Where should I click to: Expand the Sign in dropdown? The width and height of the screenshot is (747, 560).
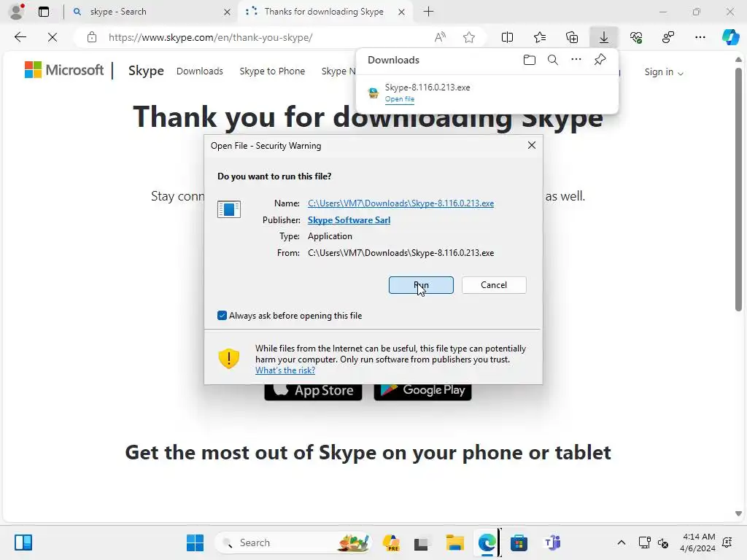tap(664, 72)
